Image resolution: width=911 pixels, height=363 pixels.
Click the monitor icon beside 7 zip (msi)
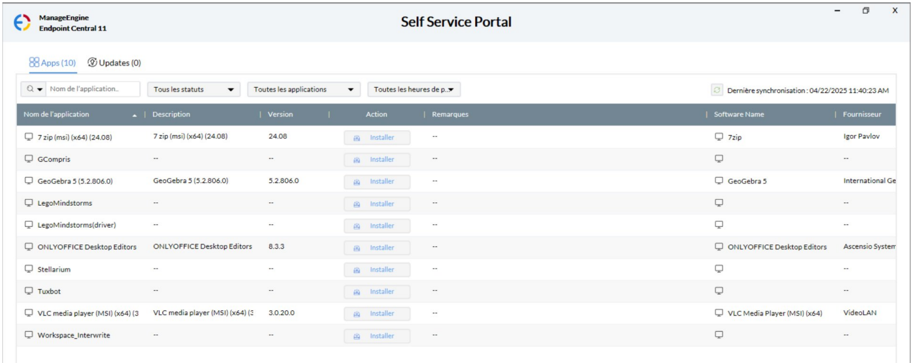pyautogui.click(x=28, y=137)
